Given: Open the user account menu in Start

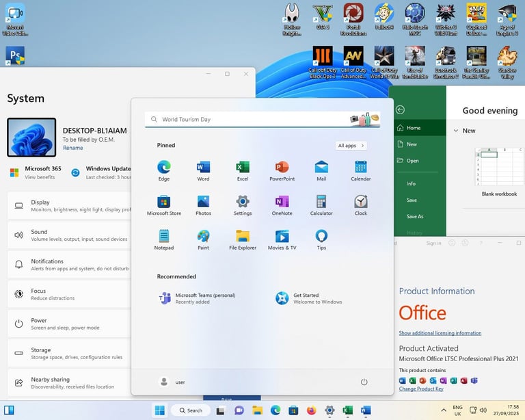Looking at the screenshot, I should pyautogui.click(x=172, y=382).
